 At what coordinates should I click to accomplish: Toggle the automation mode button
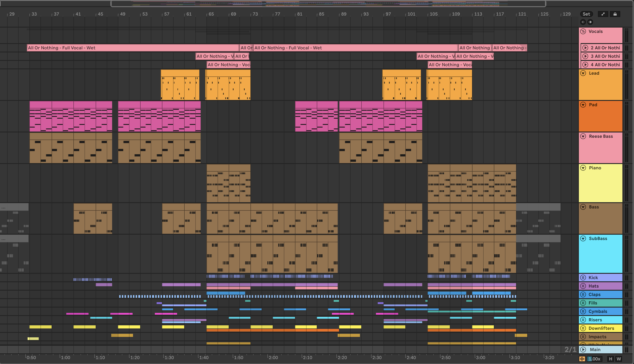coord(603,14)
